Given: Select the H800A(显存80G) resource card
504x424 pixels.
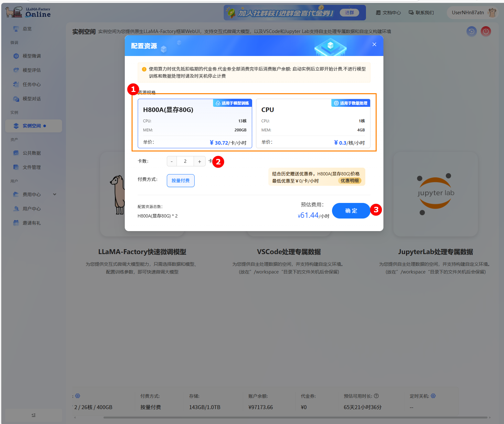Looking at the screenshot, I should point(195,123).
